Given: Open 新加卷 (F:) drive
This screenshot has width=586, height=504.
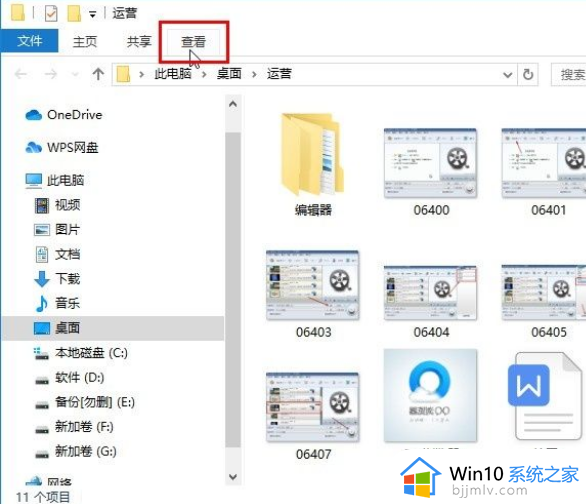Looking at the screenshot, I should (84, 426).
